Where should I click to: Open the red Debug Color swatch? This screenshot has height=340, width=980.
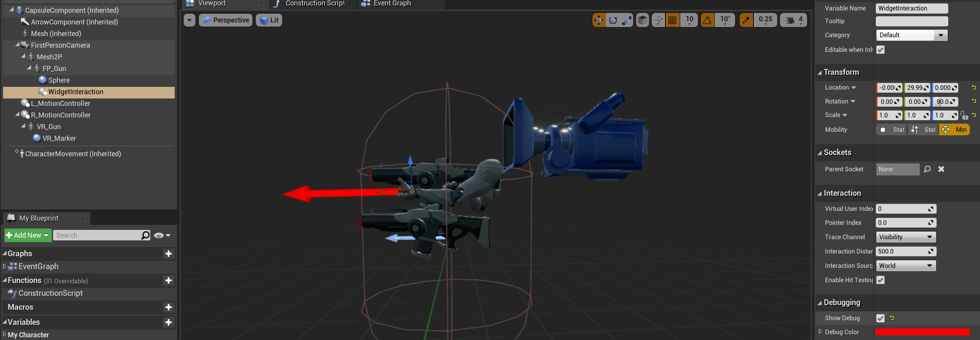(x=922, y=332)
